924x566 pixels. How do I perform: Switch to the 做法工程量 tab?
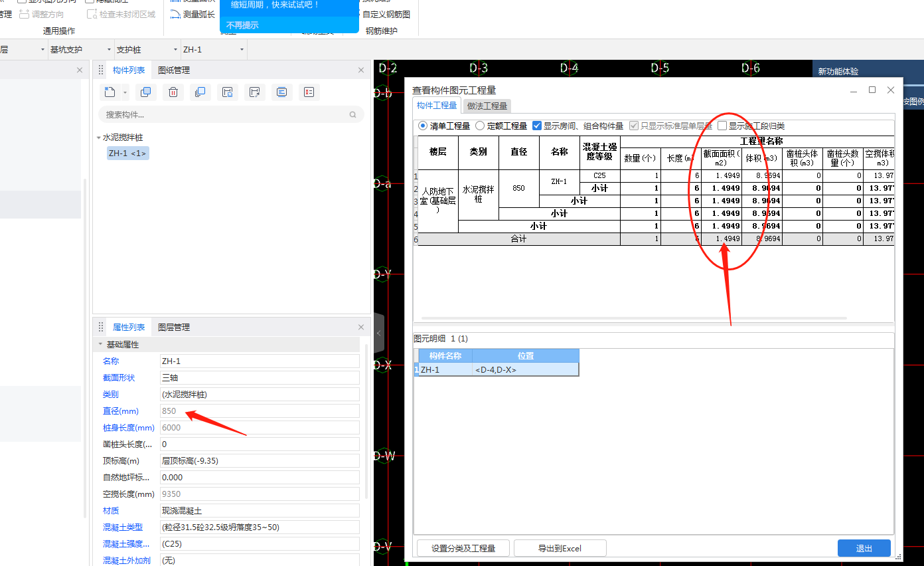pyautogui.click(x=487, y=106)
